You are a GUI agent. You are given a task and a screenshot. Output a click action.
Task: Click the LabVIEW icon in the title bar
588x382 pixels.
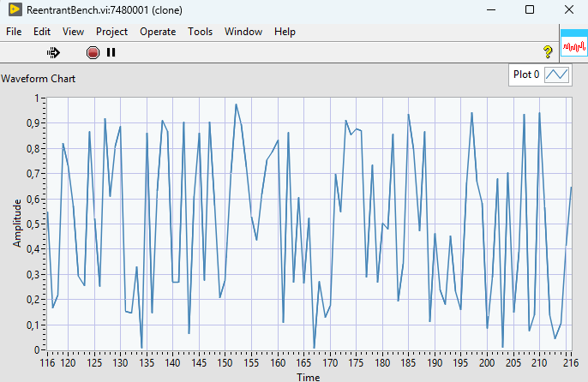tap(15, 9)
